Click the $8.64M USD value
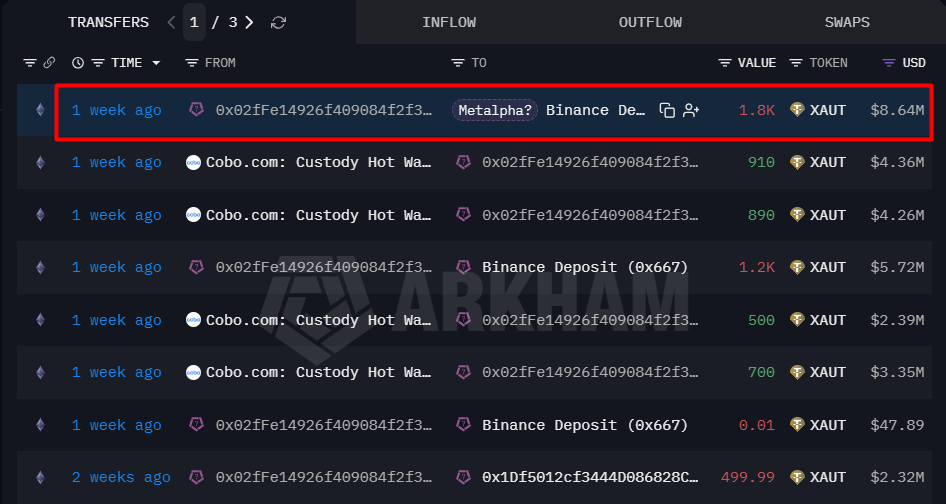Viewport: 946px width, 504px height. [897, 110]
